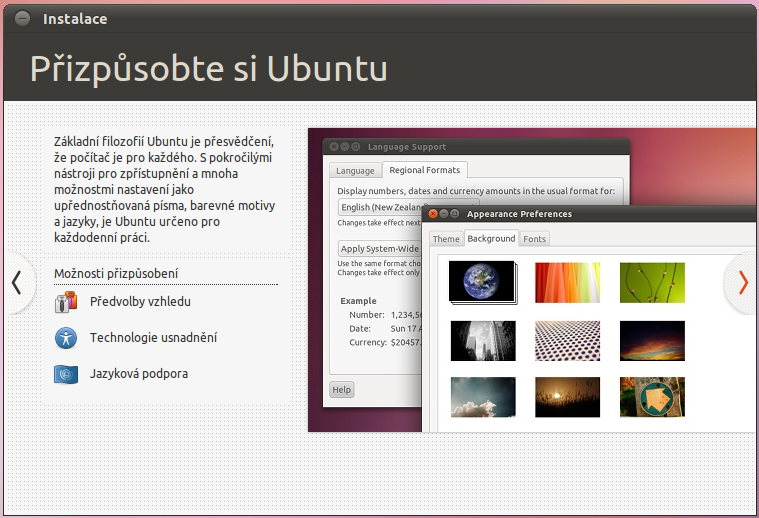Choose the arrow sign wallpaper
Screen dimensions: 759x518
click(x=652, y=397)
